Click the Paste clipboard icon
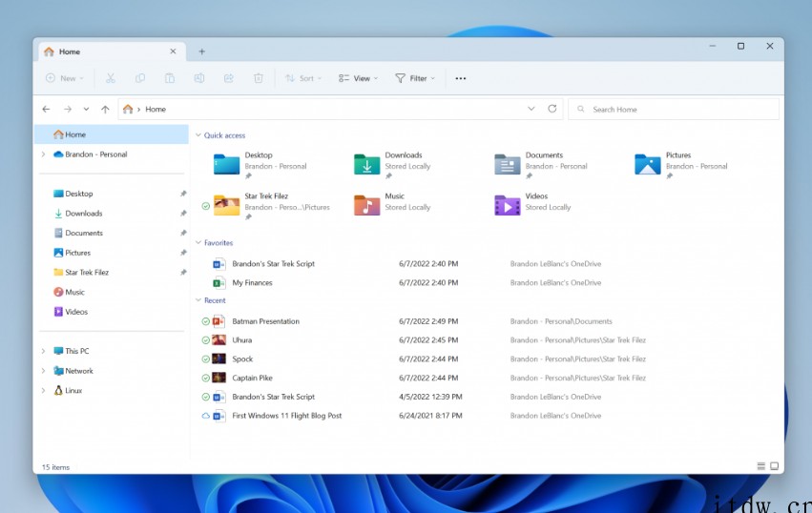The width and height of the screenshot is (812, 513). [x=169, y=78]
